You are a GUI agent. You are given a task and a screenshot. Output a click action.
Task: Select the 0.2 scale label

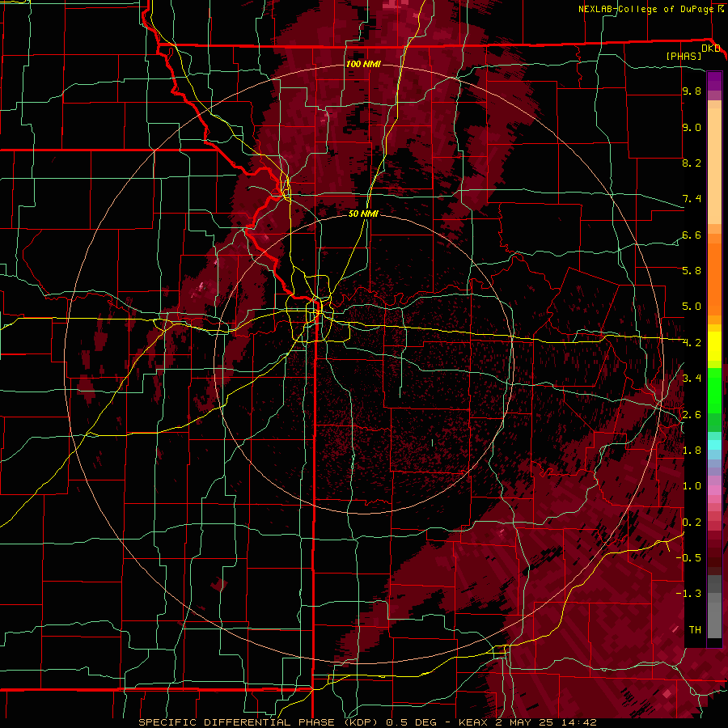click(x=692, y=523)
